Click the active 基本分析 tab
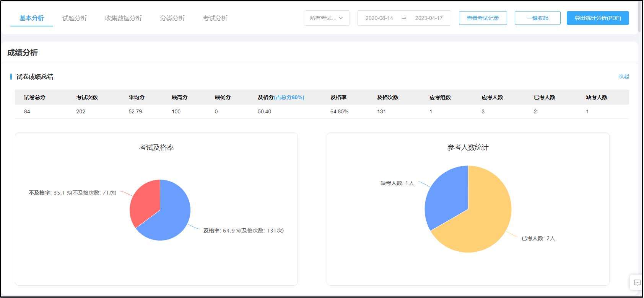Viewport: 644px width, 298px height. tap(32, 18)
